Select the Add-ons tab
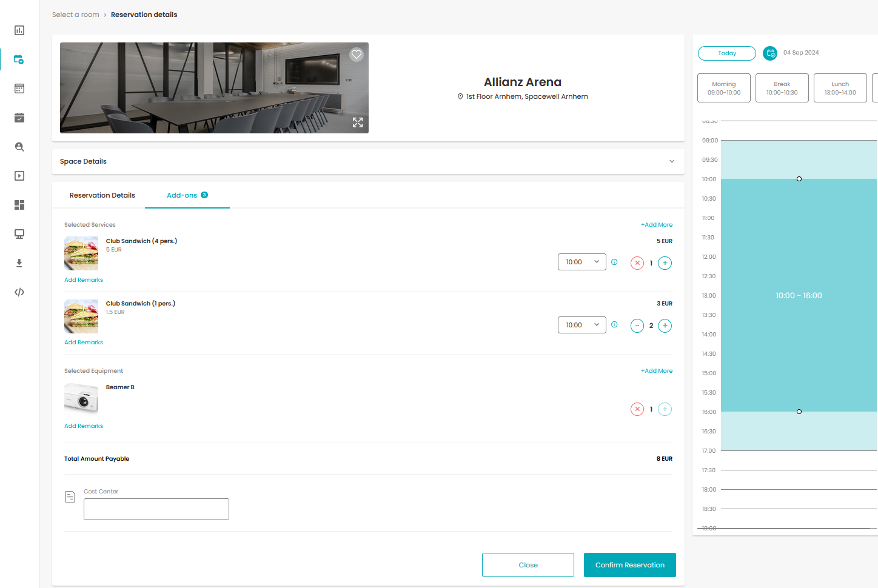The width and height of the screenshot is (878, 588). (187, 195)
